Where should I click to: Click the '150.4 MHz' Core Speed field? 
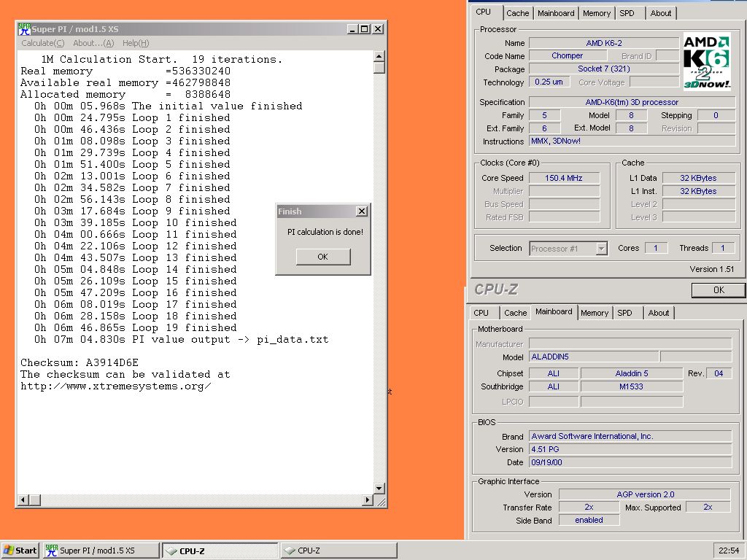point(564,178)
